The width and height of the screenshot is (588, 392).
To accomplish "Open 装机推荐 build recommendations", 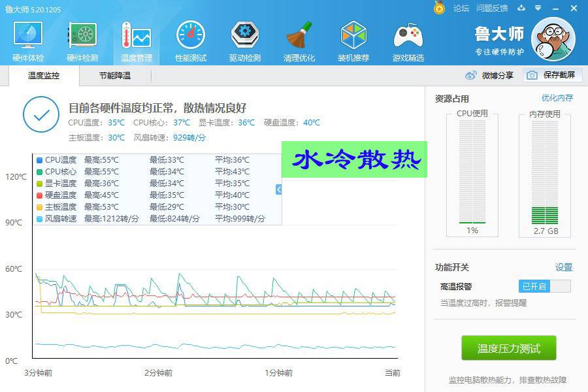I will pyautogui.click(x=353, y=39).
